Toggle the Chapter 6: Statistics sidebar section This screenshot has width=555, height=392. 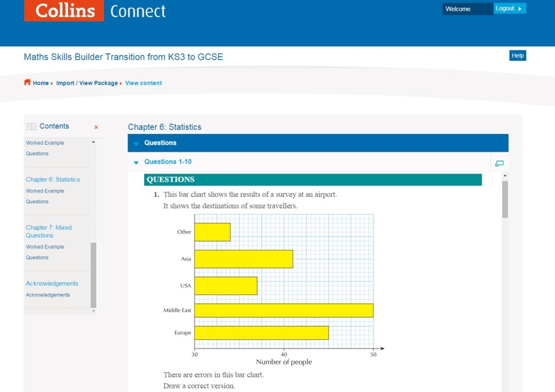(x=53, y=179)
